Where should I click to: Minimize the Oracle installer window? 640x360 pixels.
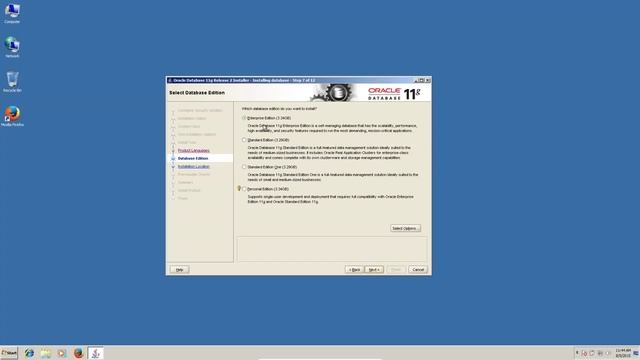click(x=417, y=80)
